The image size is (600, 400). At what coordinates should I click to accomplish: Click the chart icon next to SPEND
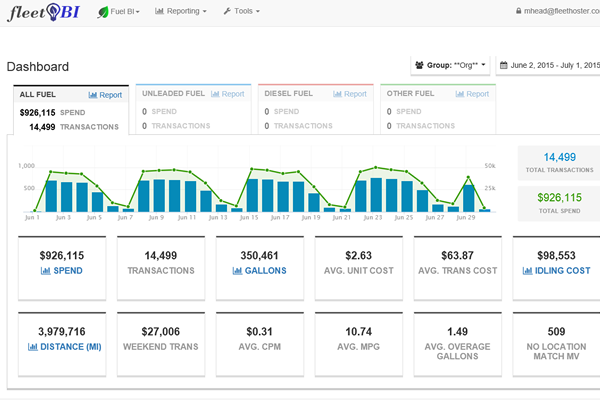click(46, 271)
